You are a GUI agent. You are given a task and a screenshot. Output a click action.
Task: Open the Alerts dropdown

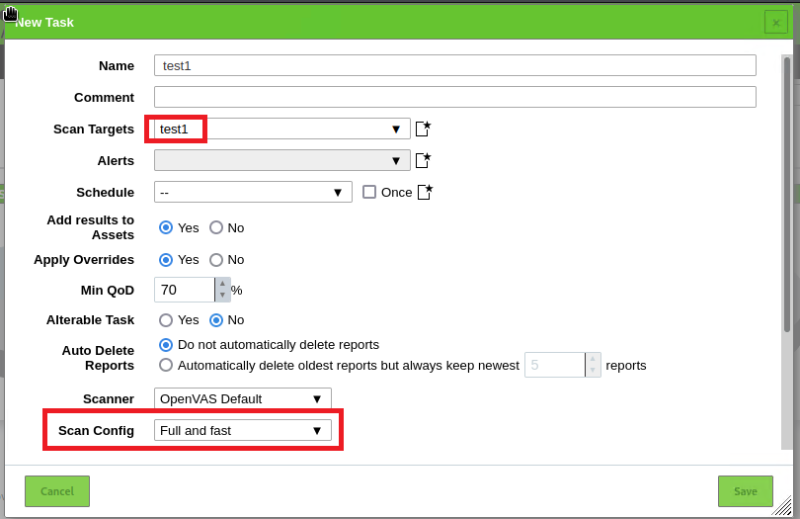pyautogui.click(x=282, y=160)
